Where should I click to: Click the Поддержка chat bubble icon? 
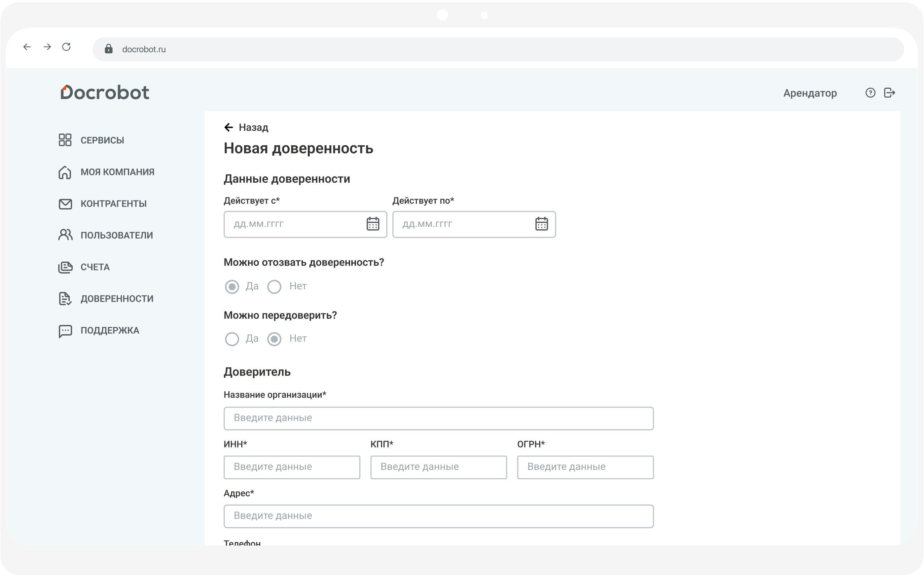coord(65,331)
